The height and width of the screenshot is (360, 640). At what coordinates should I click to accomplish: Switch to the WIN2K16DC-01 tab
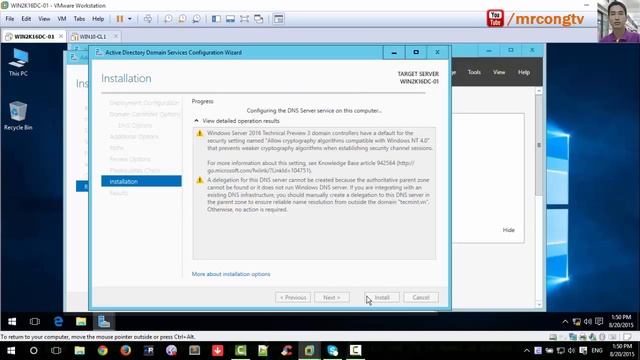[33, 36]
